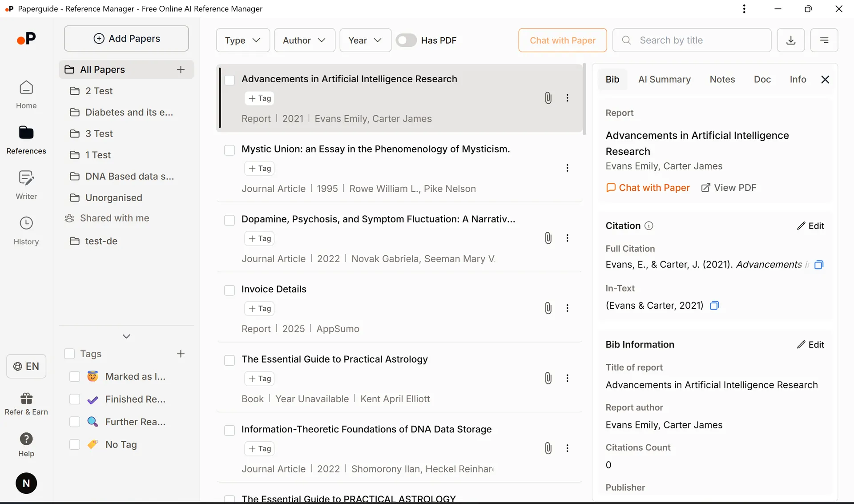Open the Help question mark icon
This screenshot has height=504, width=854.
26,444
